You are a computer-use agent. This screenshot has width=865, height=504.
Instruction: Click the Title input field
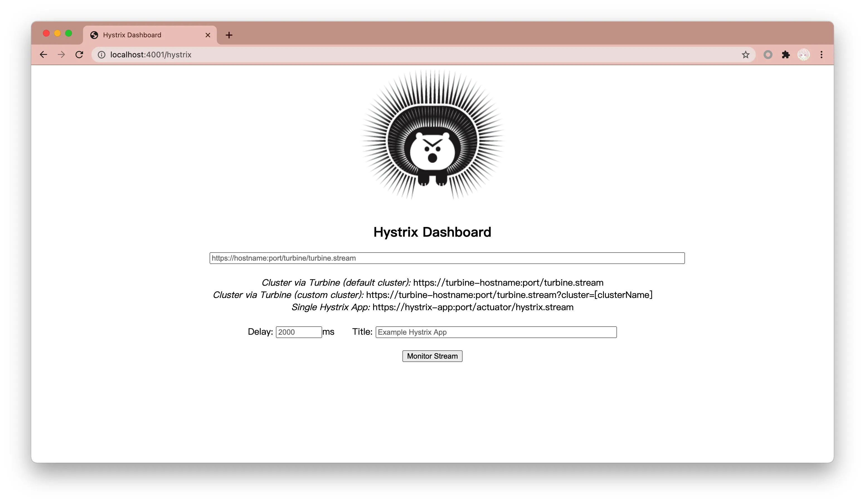[496, 332]
